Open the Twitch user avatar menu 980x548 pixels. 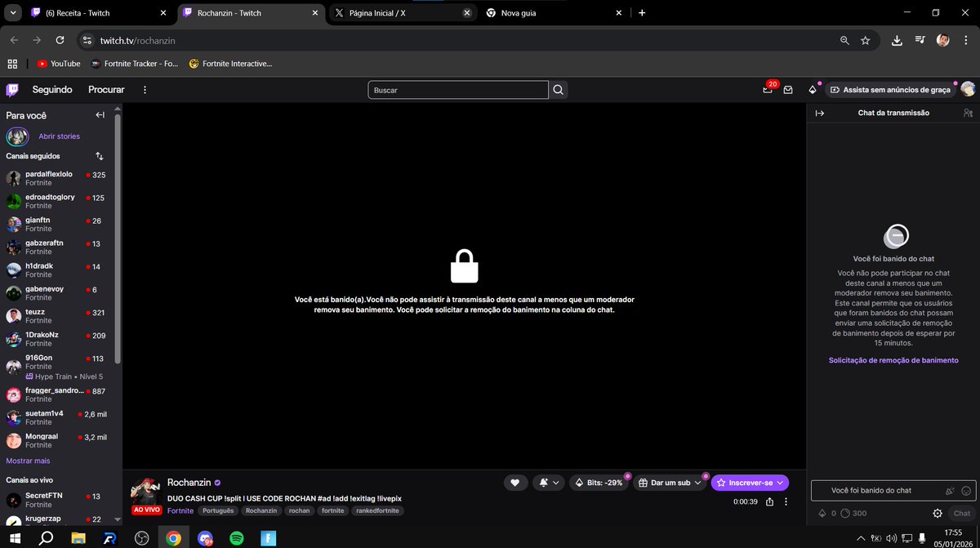[x=968, y=90]
